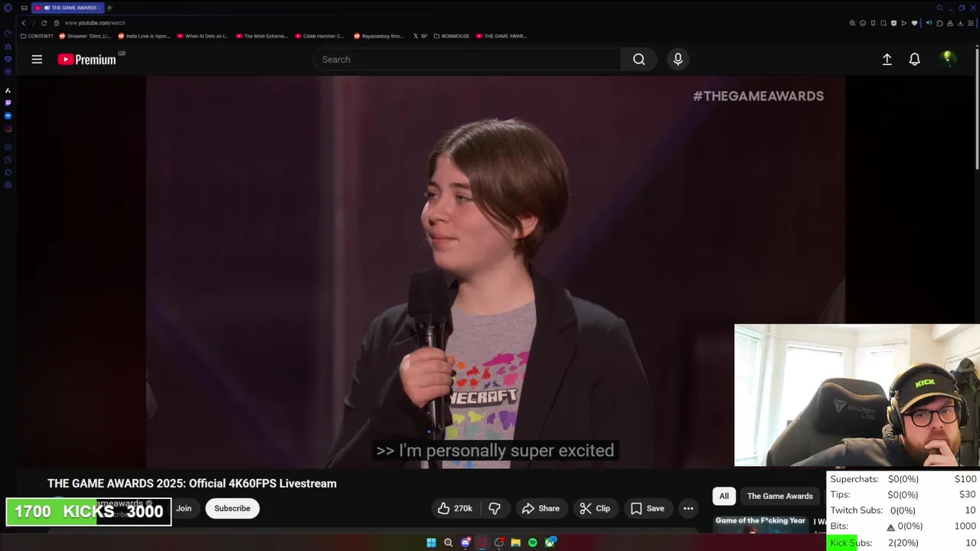Open the Caleb Hammer C... bookmark
Viewport: 980px width, 551px height.
pyautogui.click(x=319, y=36)
